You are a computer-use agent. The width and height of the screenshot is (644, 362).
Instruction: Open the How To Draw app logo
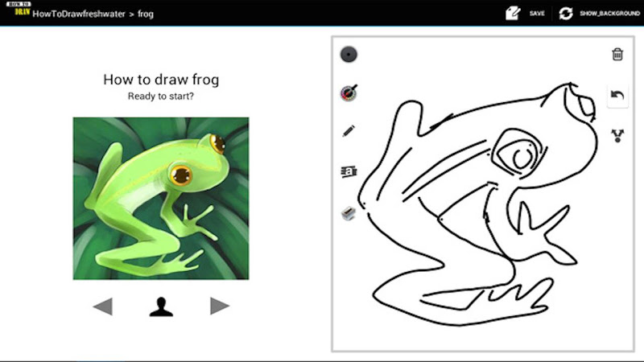click(x=19, y=9)
